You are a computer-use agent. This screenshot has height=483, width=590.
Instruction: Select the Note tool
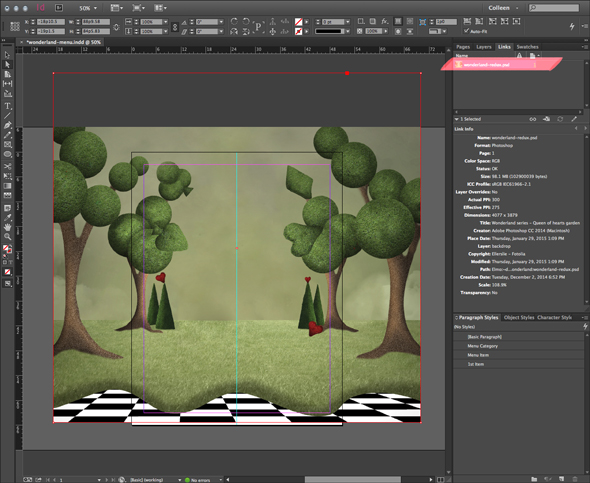coord(7,208)
